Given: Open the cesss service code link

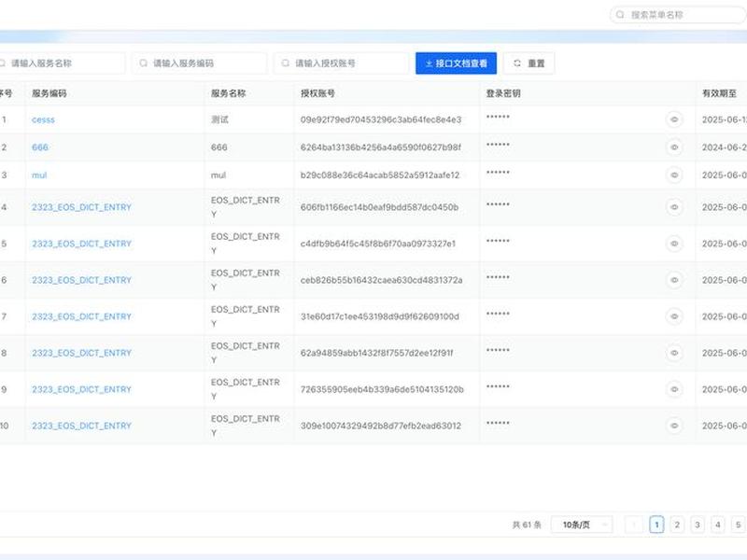Looking at the screenshot, I should point(43,119).
